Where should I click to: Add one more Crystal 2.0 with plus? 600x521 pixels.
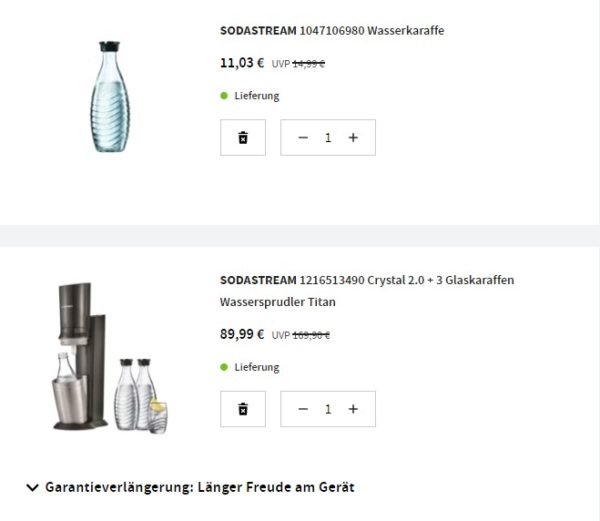pos(353,409)
